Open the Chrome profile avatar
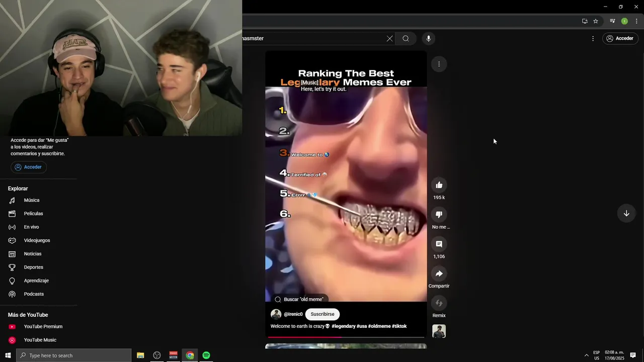644x362 pixels. pos(624,21)
